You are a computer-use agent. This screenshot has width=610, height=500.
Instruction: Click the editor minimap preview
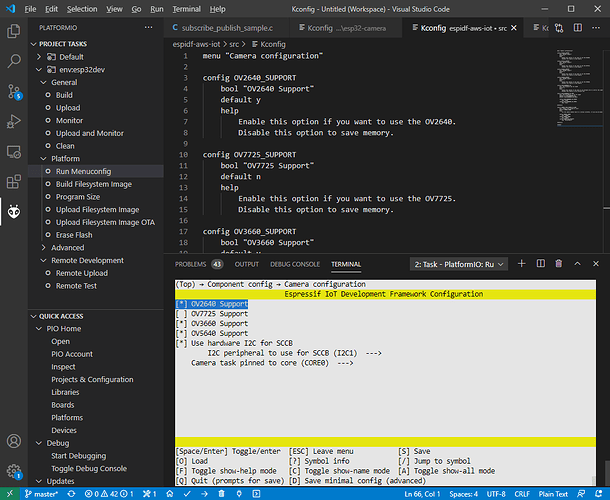[x=580, y=88]
